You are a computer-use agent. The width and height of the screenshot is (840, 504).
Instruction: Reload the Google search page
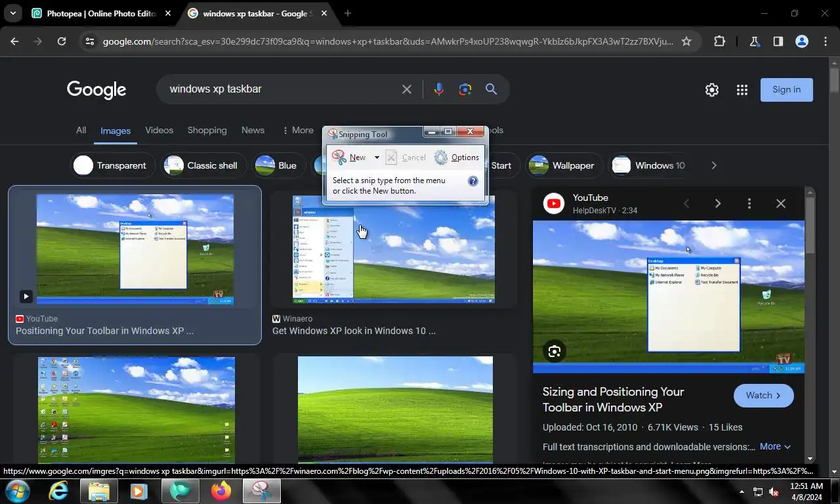[62, 41]
